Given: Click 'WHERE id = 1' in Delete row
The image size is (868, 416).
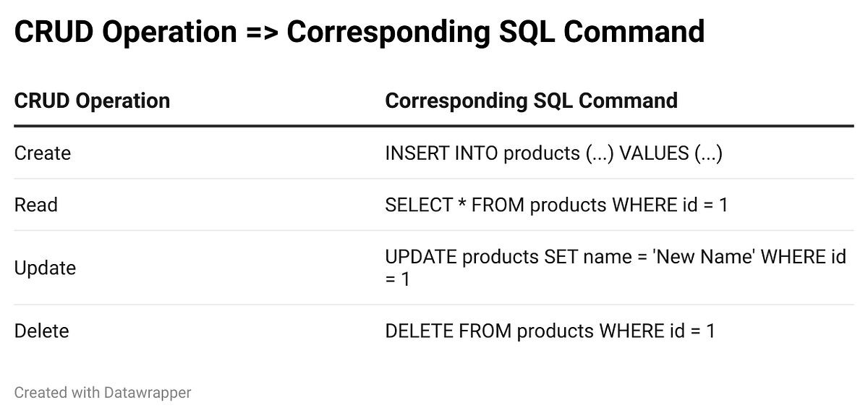Looking at the screenshot, I should tap(657, 331).
